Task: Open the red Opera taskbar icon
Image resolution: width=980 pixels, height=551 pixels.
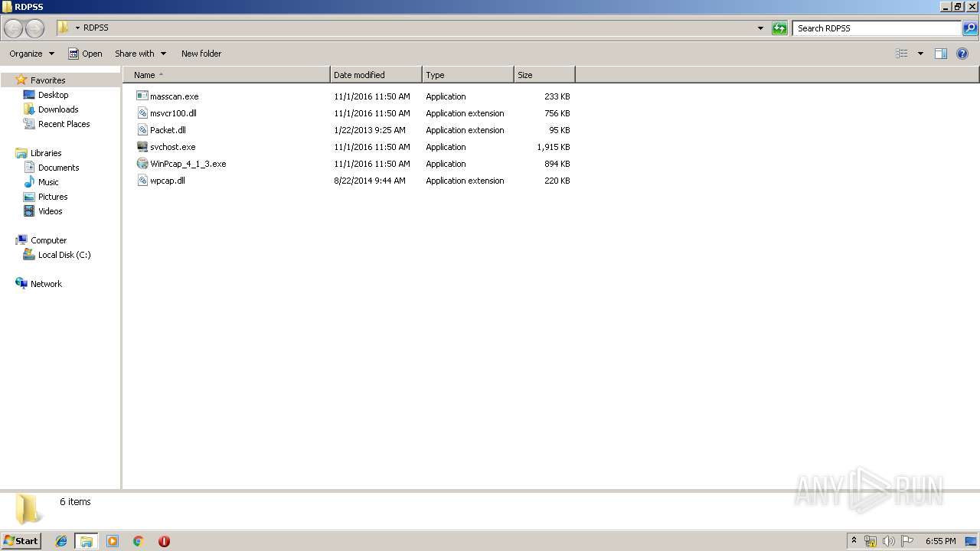Action: 164,541
